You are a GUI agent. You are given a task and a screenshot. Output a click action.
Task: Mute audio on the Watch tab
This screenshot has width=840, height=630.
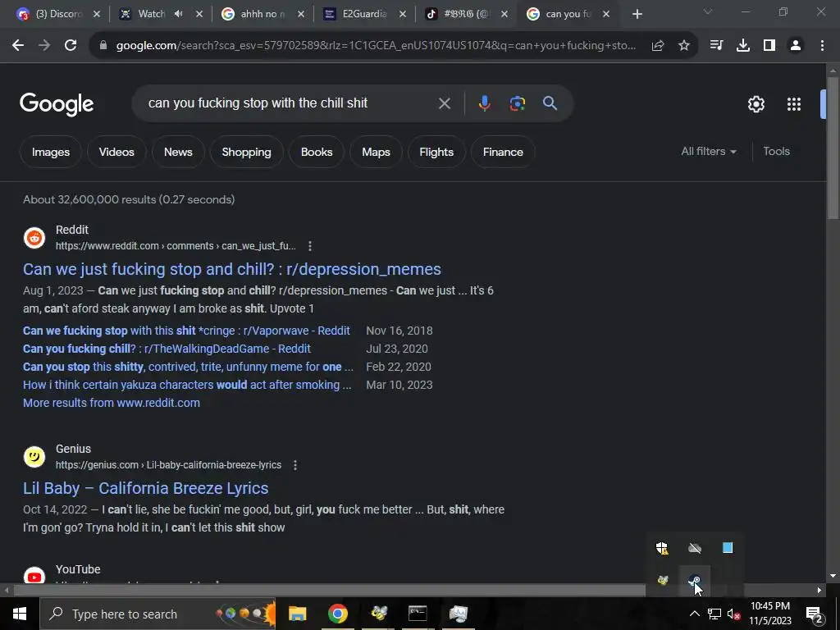(178, 14)
